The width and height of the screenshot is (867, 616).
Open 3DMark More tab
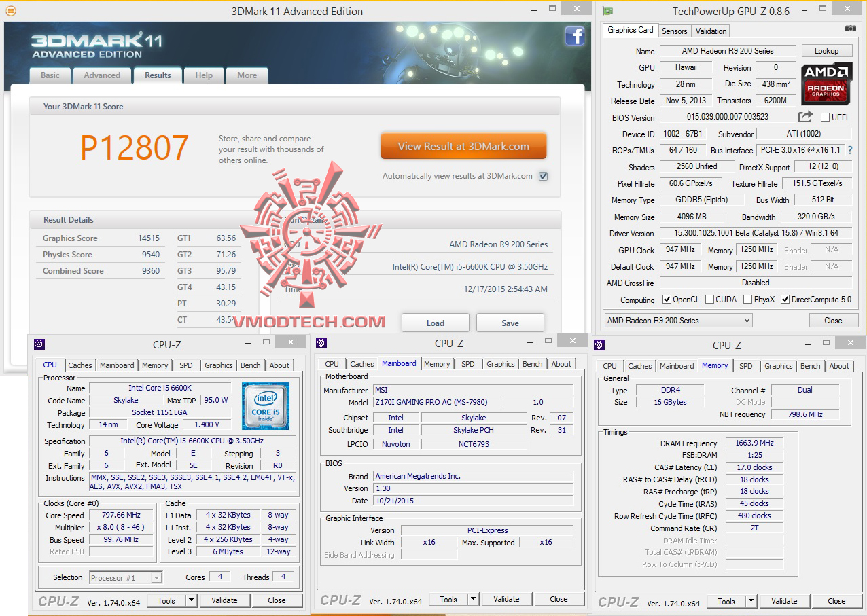pos(247,75)
